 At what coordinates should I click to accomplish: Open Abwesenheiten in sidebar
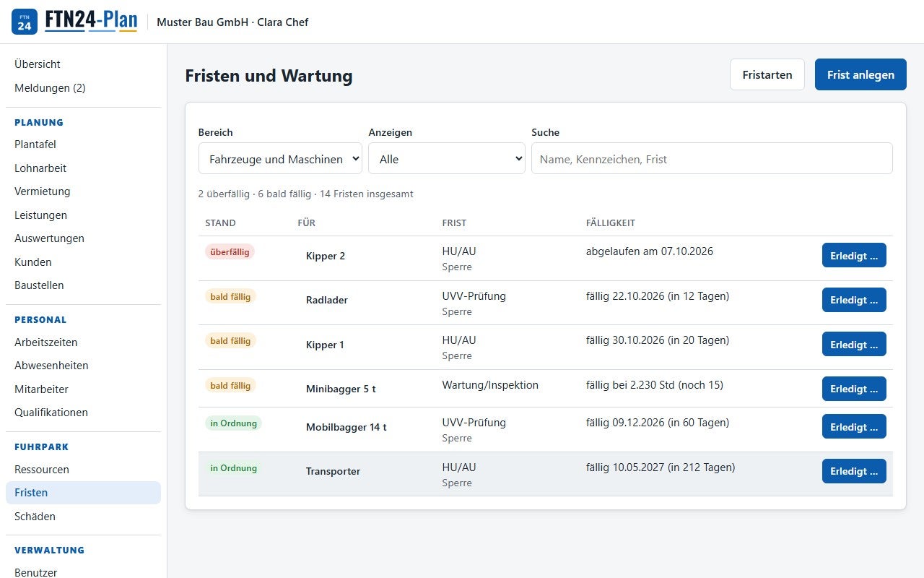[83, 366]
